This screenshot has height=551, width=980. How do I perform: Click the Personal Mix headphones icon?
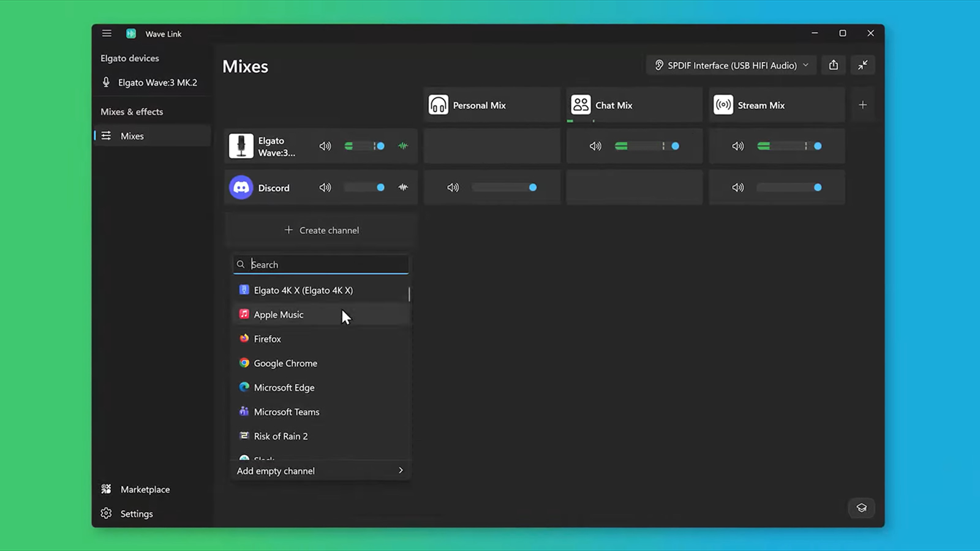(x=439, y=105)
